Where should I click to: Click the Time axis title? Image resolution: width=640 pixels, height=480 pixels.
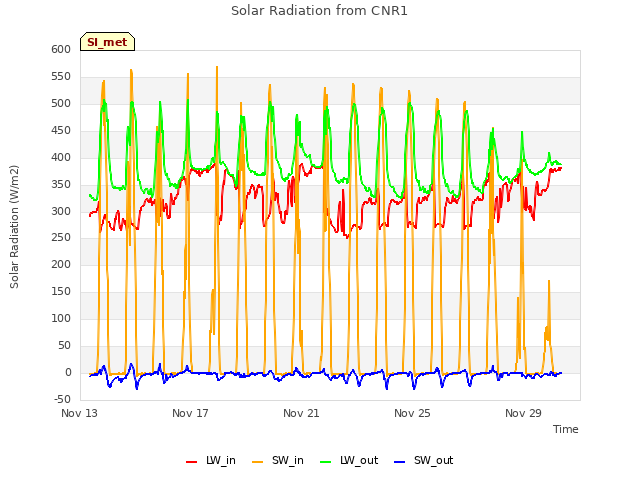[x=566, y=429]
